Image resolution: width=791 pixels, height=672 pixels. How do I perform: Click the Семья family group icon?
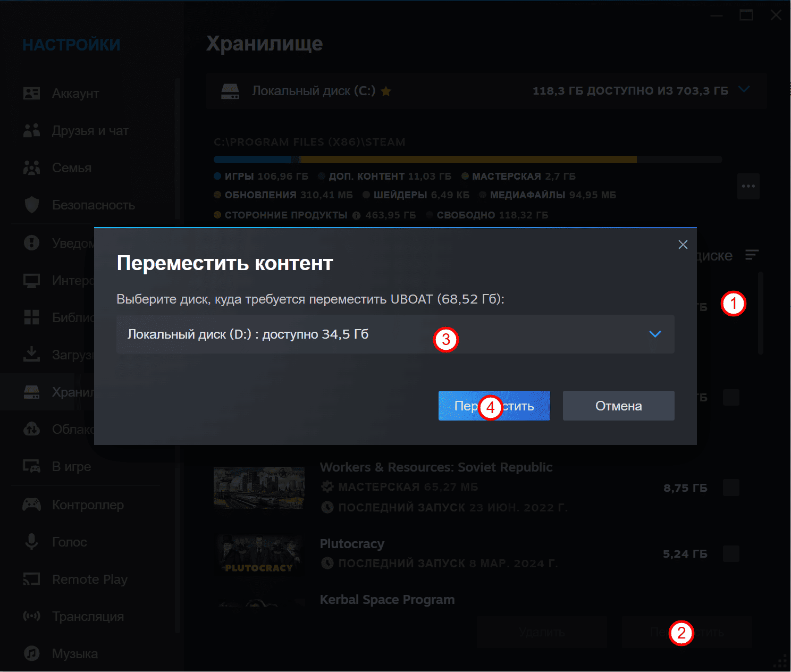pyautogui.click(x=31, y=168)
